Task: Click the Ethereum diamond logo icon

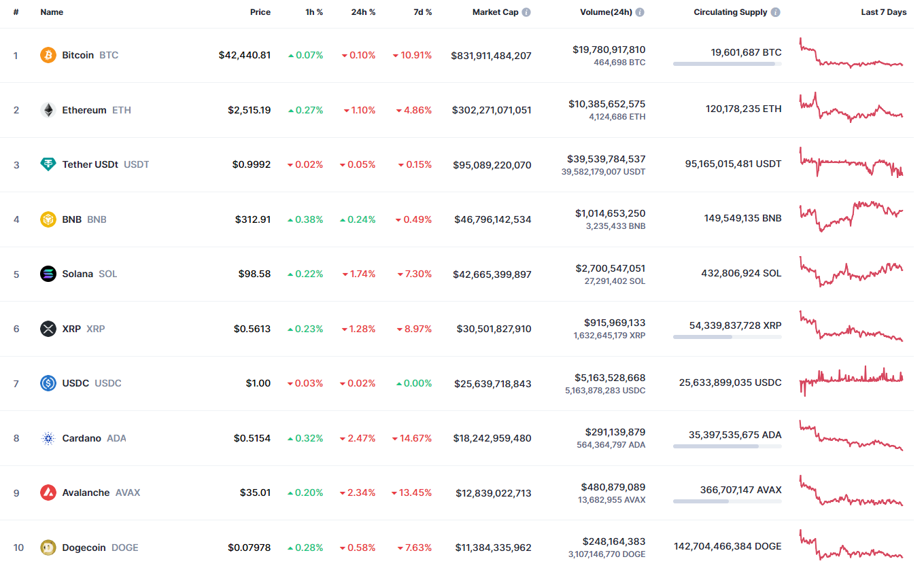Action: click(48, 110)
